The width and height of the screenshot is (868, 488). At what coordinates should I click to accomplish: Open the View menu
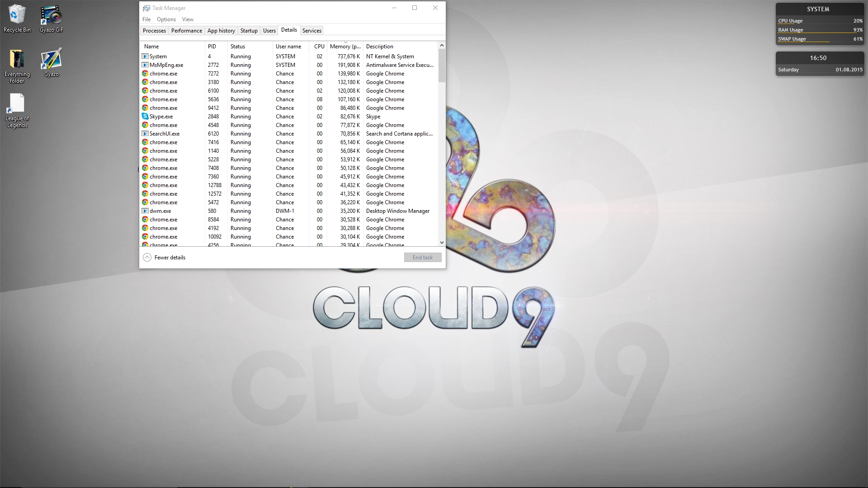point(188,19)
